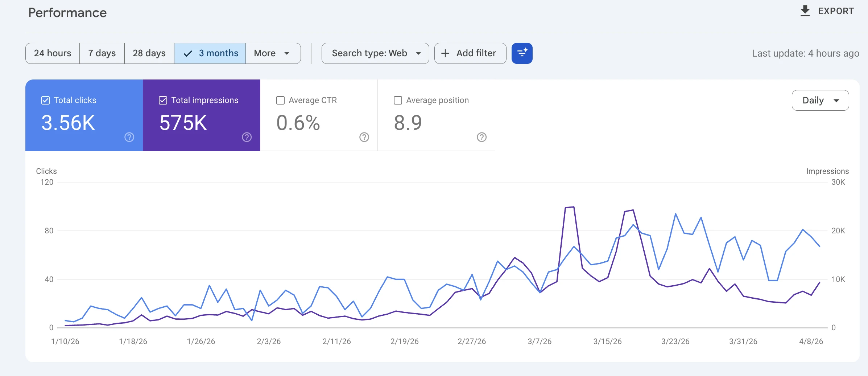Open the Daily granularity dropdown
Image resolution: width=868 pixels, height=376 pixels.
tap(820, 100)
